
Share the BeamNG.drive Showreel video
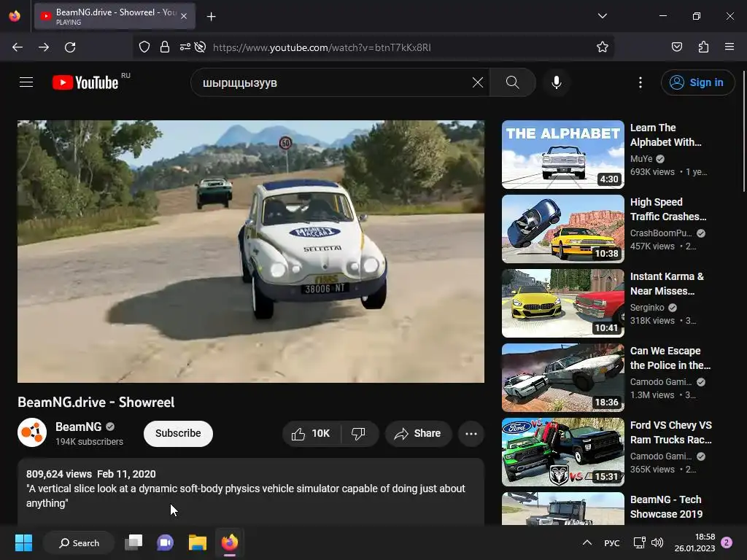418,433
